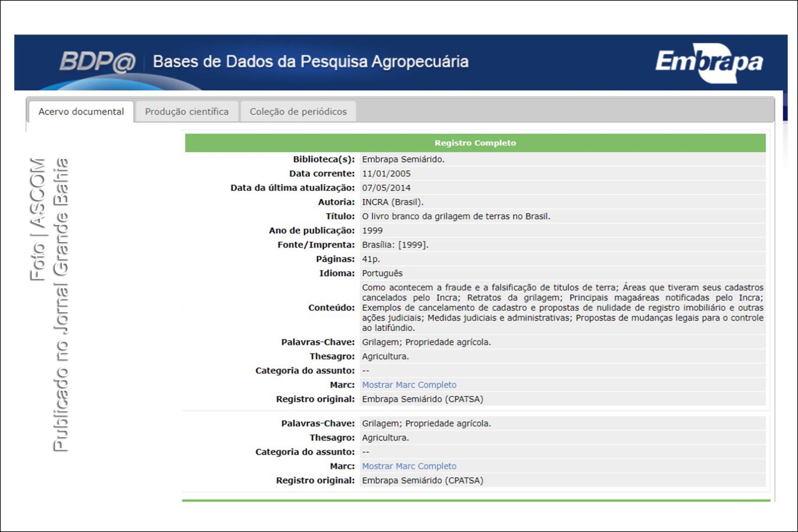Image resolution: width=798 pixels, height=532 pixels.
Task: Click the Data corrente value 11/01/2005
Action: [x=386, y=174]
